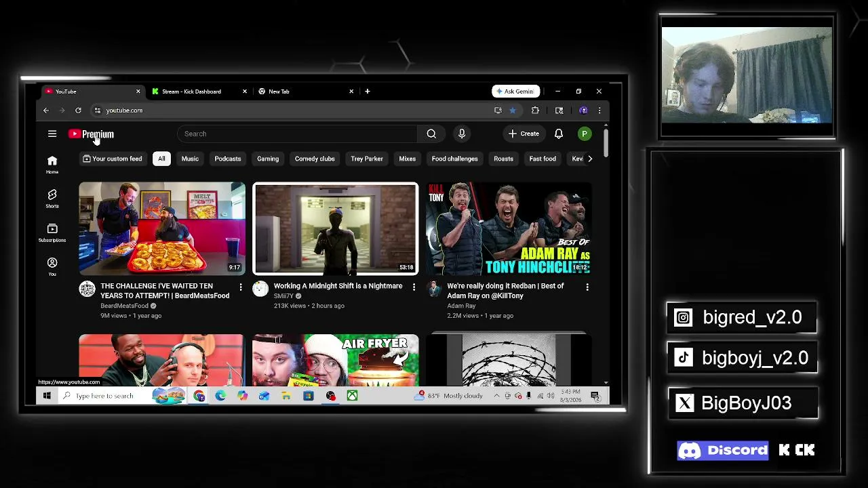Open the Windows notification center
Image resolution: width=868 pixels, height=488 pixels.
595,396
